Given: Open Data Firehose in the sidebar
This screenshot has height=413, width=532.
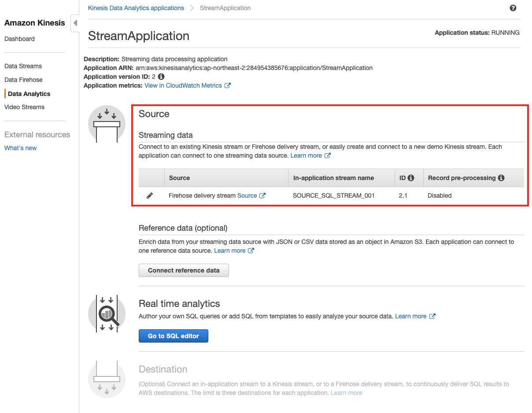Looking at the screenshot, I should pos(23,80).
